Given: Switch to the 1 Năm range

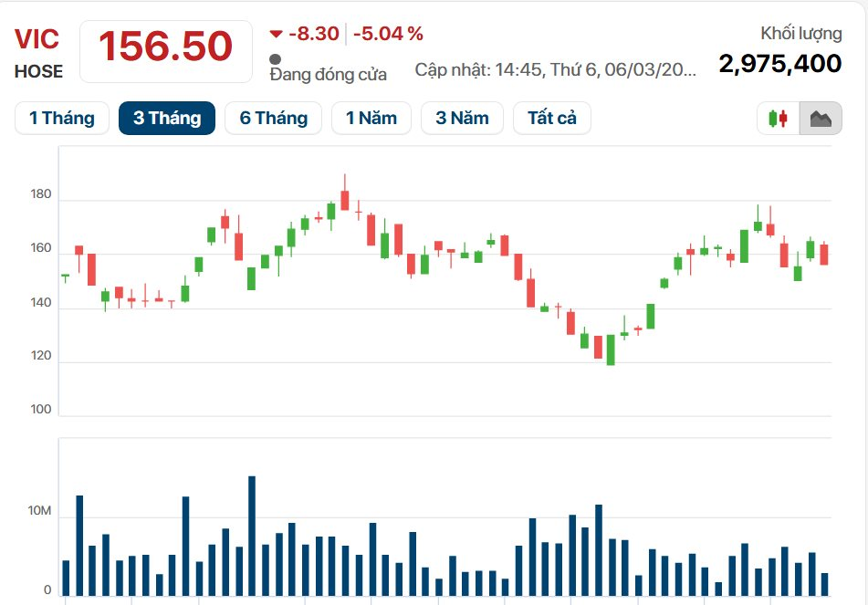Looking at the screenshot, I should click(x=371, y=119).
